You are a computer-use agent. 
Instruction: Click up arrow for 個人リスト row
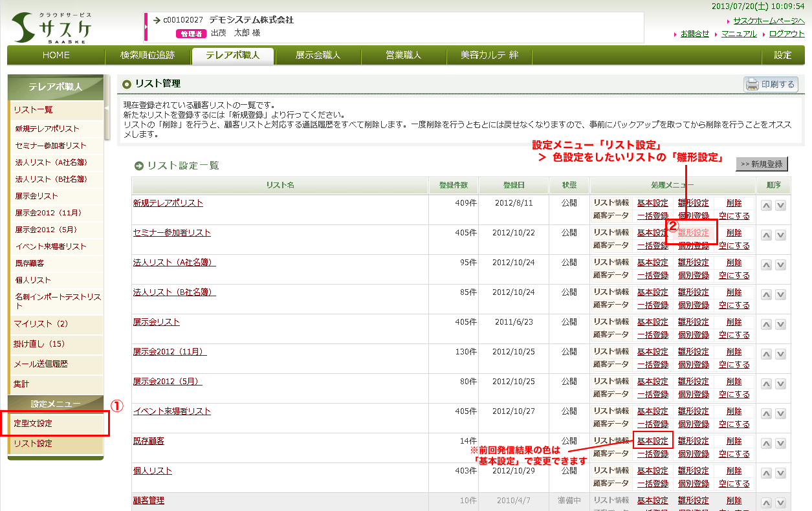pyautogui.click(x=766, y=473)
